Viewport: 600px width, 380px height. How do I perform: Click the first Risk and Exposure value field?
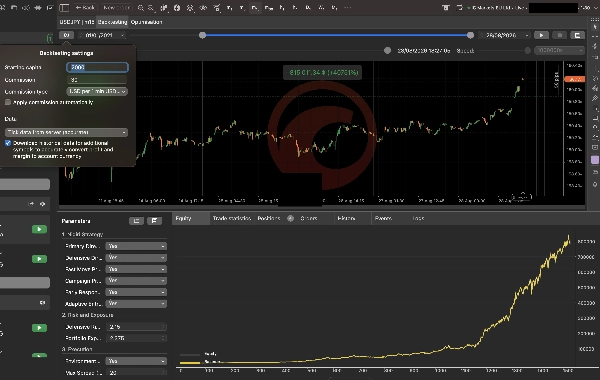click(x=136, y=327)
